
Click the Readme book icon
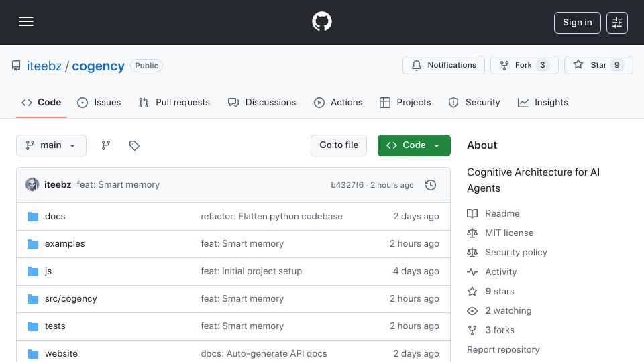[472, 213]
